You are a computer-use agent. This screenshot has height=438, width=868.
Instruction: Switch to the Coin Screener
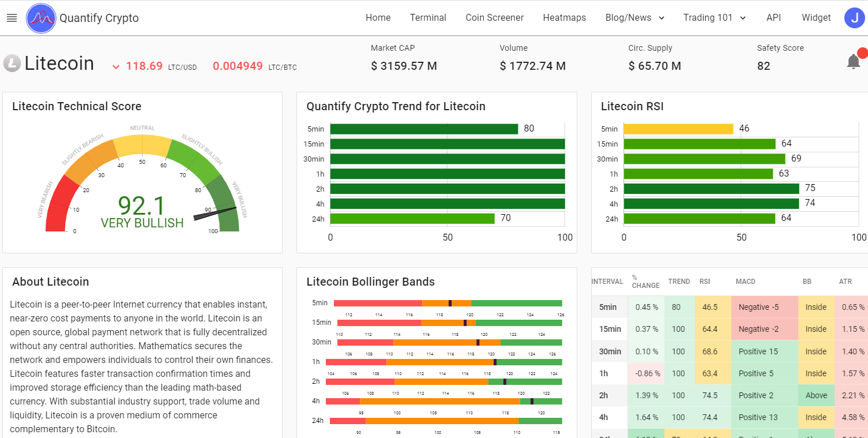click(494, 17)
